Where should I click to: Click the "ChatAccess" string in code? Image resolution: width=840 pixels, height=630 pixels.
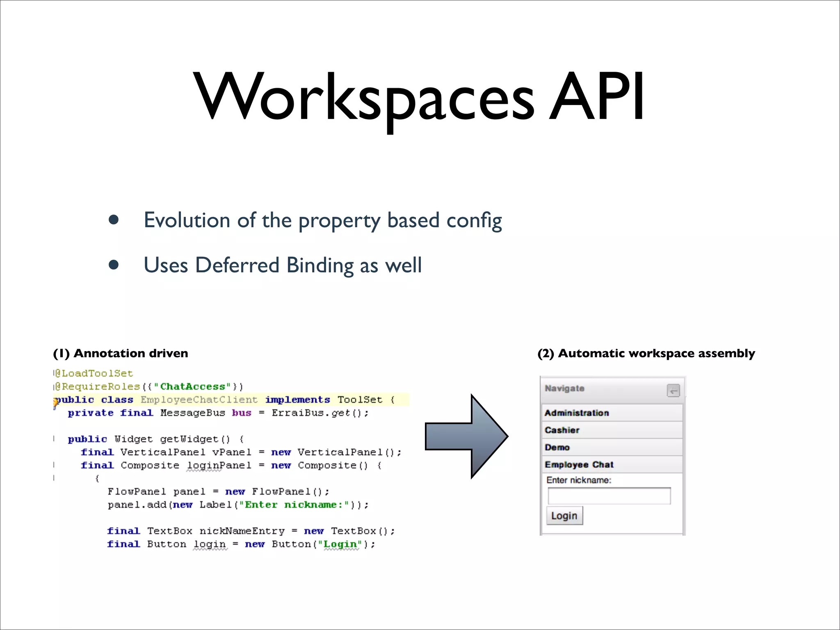(x=192, y=387)
